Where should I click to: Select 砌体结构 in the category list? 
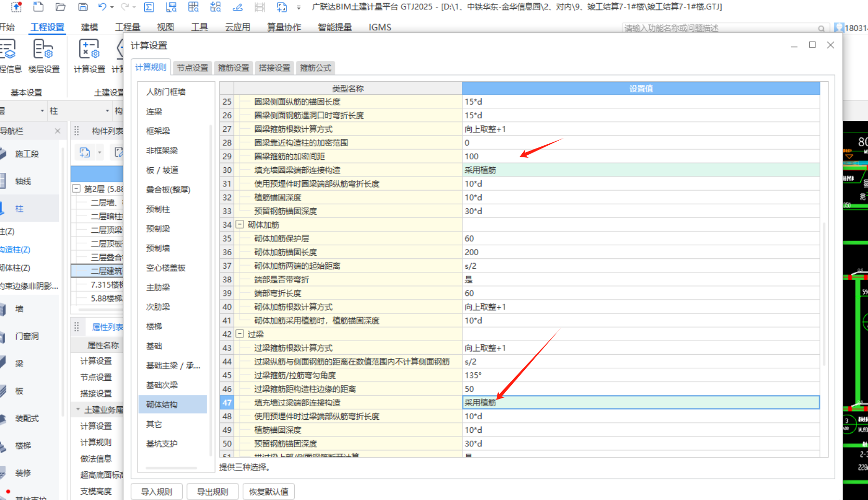click(x=172, y=404)
